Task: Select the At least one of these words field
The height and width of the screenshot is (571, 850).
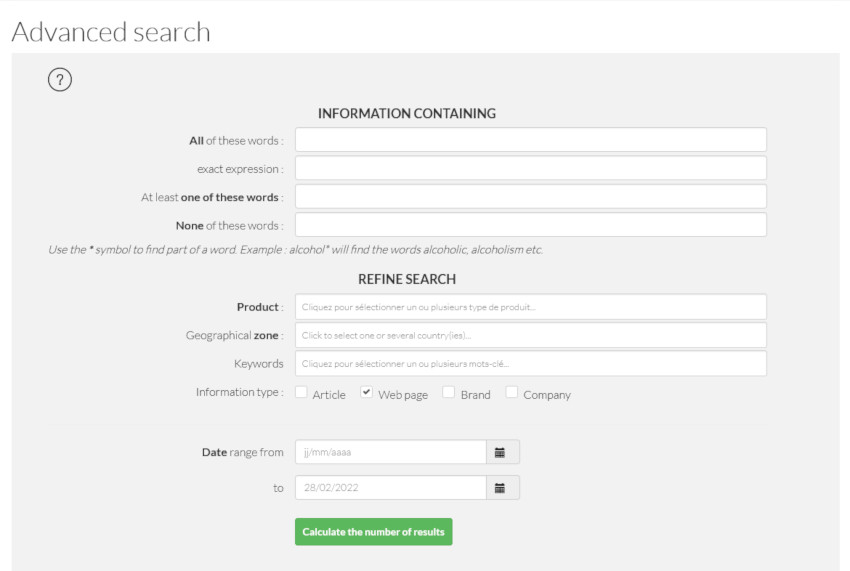Action: [531, 196]
